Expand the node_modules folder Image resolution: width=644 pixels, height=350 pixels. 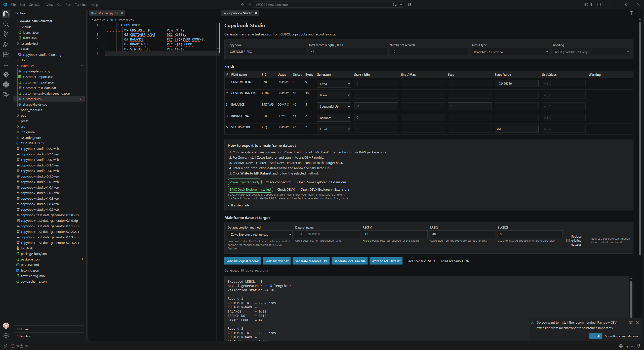[x=31, y=110]
